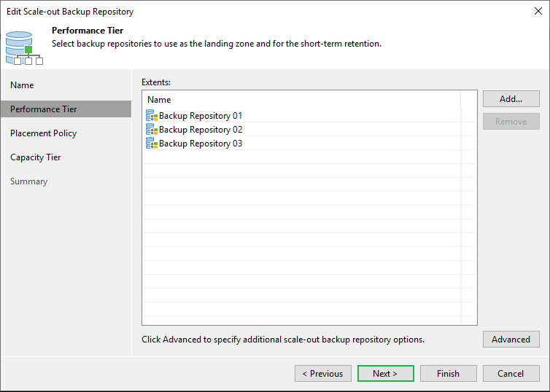Go back with the Previous button
This screenshot has width=550, height=392.
(x=323, y=374)
